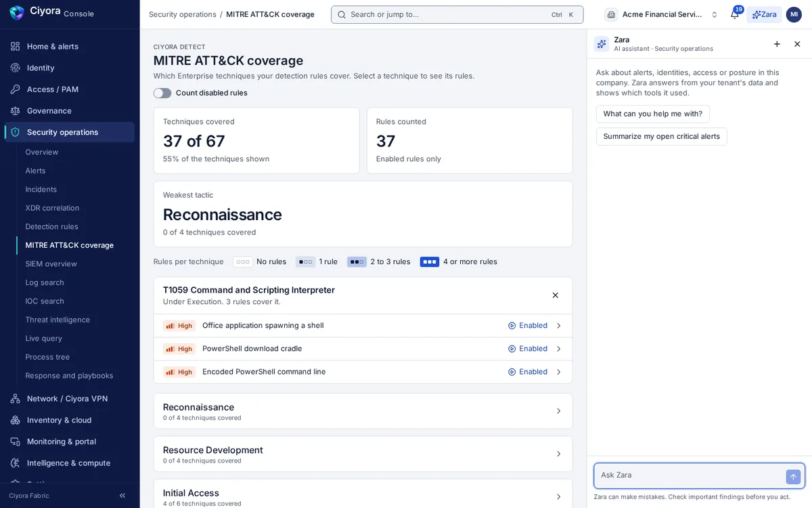Collapse the sidebar with double-chevron icon
812x508 pixels.
(x=122, y=496)
